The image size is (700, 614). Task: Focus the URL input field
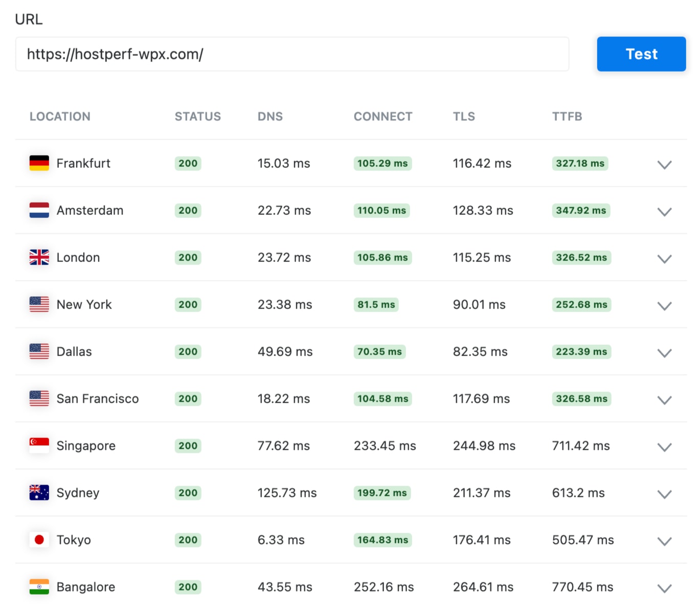pos(292,54)
